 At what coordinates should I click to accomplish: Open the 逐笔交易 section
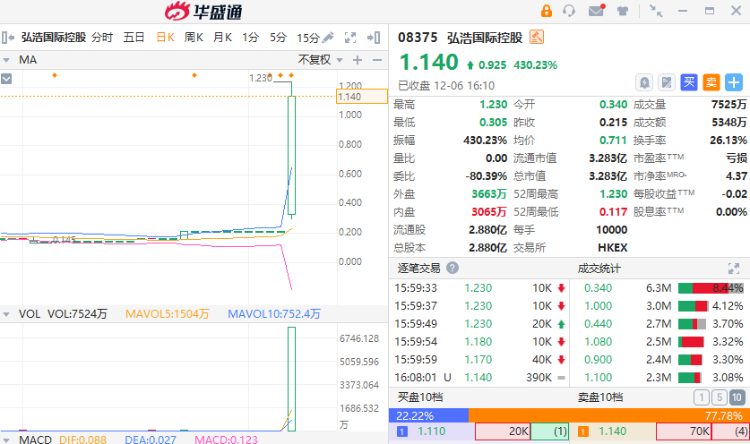point(419,268)
